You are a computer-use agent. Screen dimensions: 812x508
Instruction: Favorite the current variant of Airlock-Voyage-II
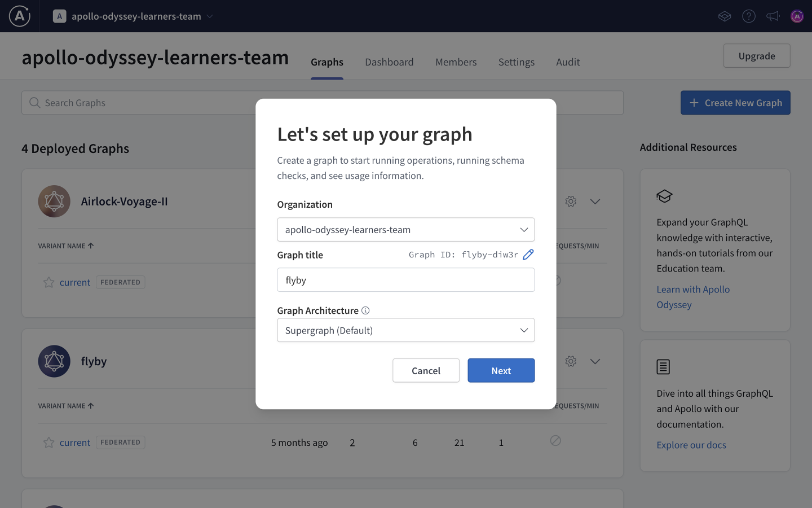pyautogui.click(x=48, y=282)
